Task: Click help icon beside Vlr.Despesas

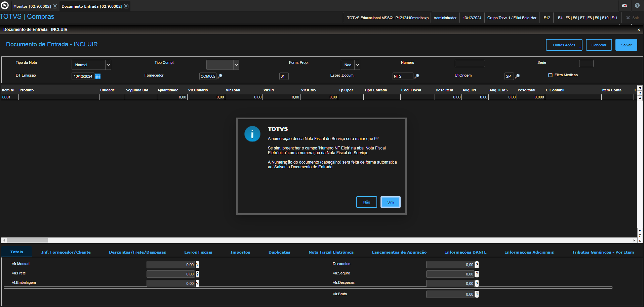Action: [x=477, y=283]
